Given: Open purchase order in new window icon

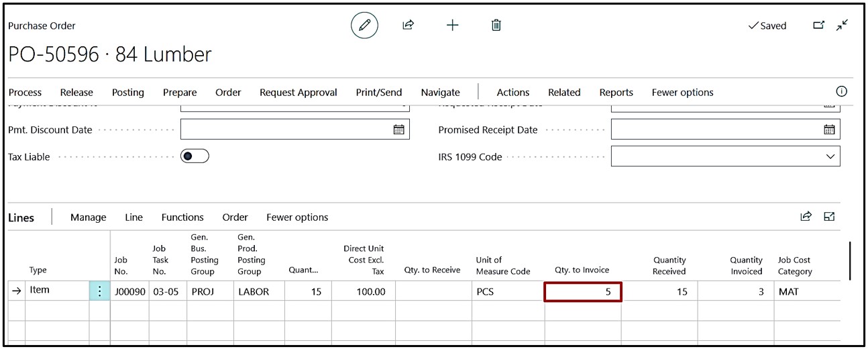Looking at the screenshot, I should click(x=818, y=26).
